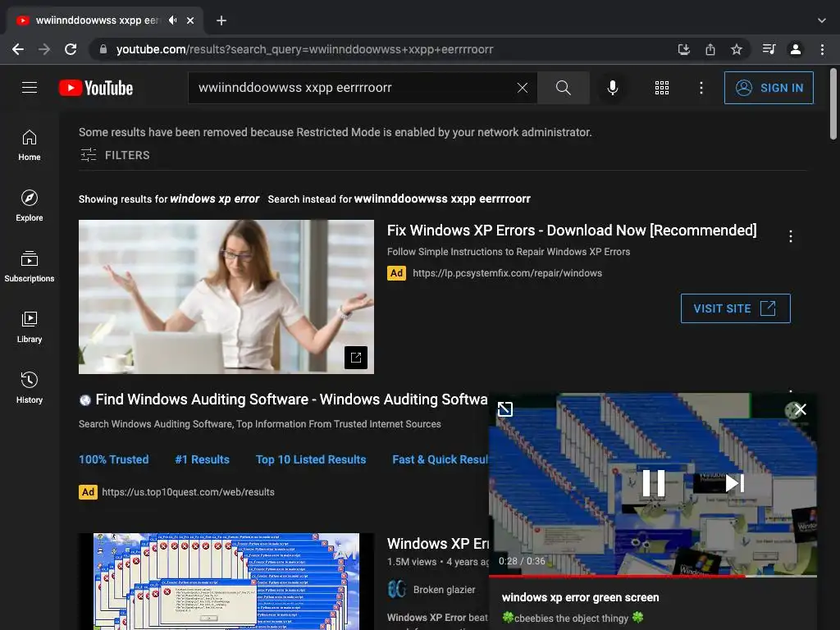
Task: Start voice search with the microphone icon
Action: (612, 88)
